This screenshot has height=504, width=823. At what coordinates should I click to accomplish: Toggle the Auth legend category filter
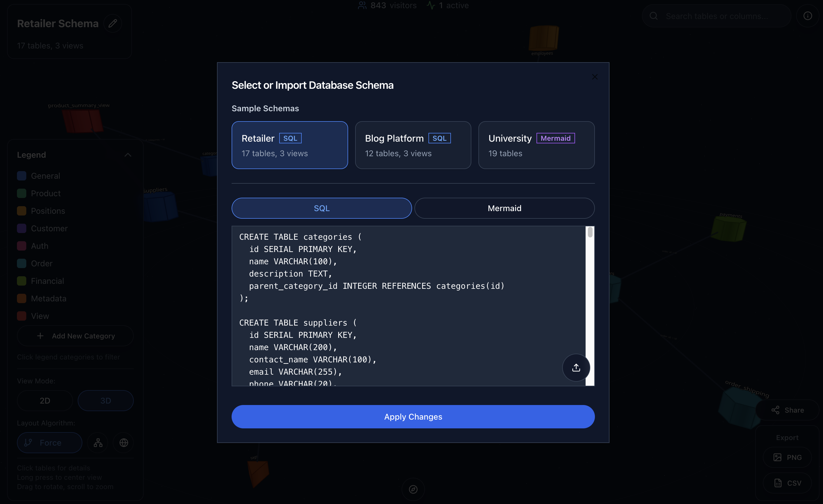tap(40, 246)
